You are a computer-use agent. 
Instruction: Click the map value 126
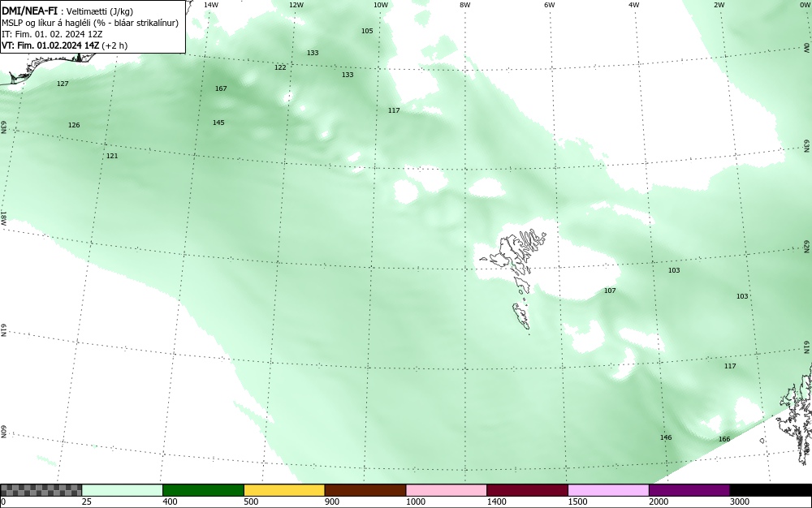74,125
